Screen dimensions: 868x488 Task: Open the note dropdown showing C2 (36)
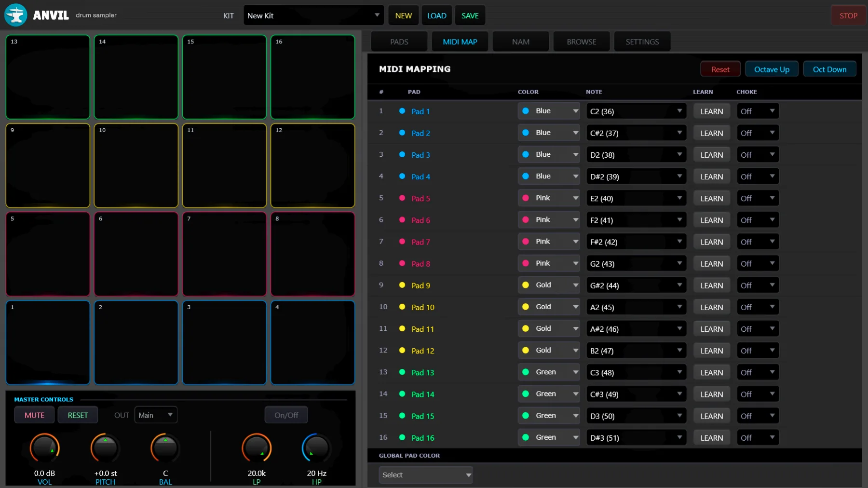point(636,111)
